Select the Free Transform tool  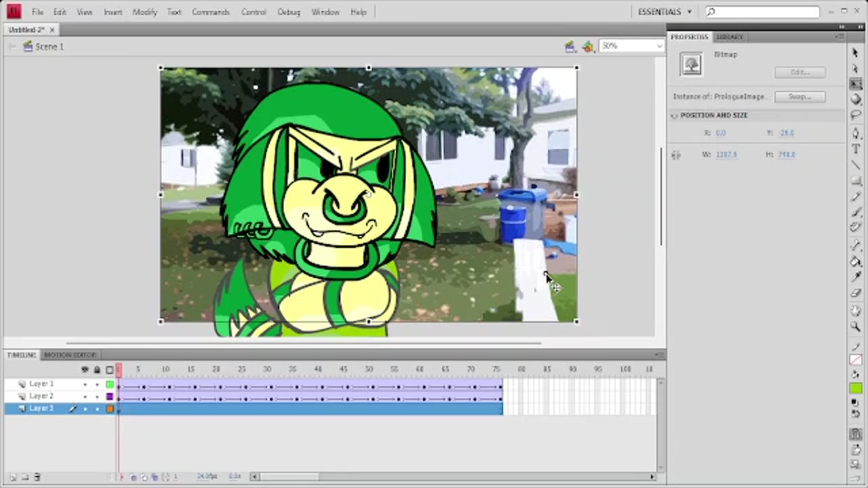click(x=856, y=83)
